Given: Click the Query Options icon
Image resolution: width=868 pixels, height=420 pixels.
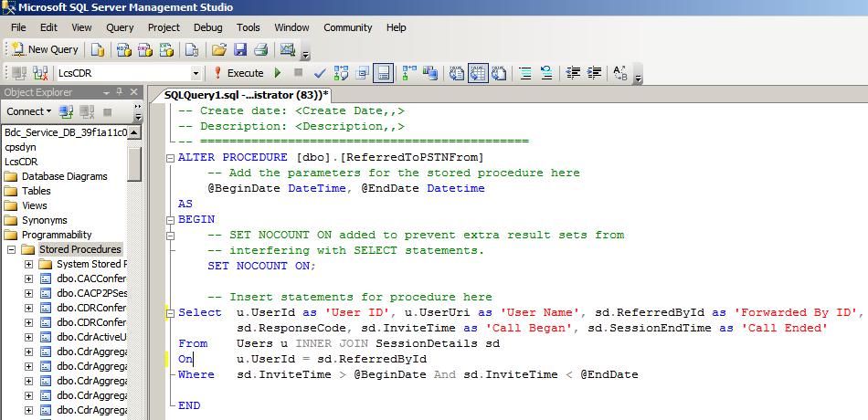Looking at the screenshot, I should tap(363, 73).
